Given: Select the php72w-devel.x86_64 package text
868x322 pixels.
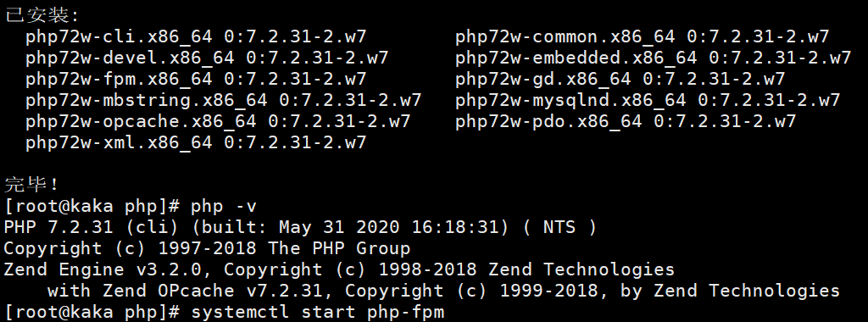Looking at the screenshot, I should (x=207, y=58).
